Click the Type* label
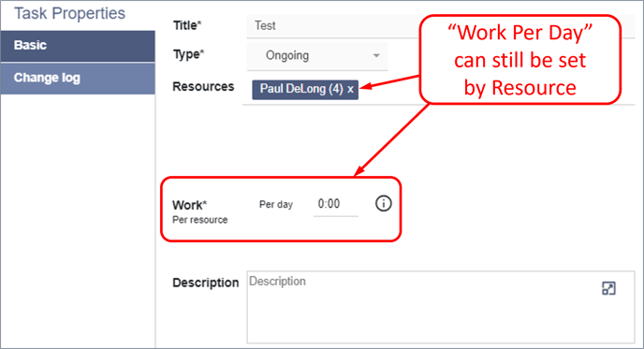The width and height of the screenshot is (644, 349). [188, 54]
